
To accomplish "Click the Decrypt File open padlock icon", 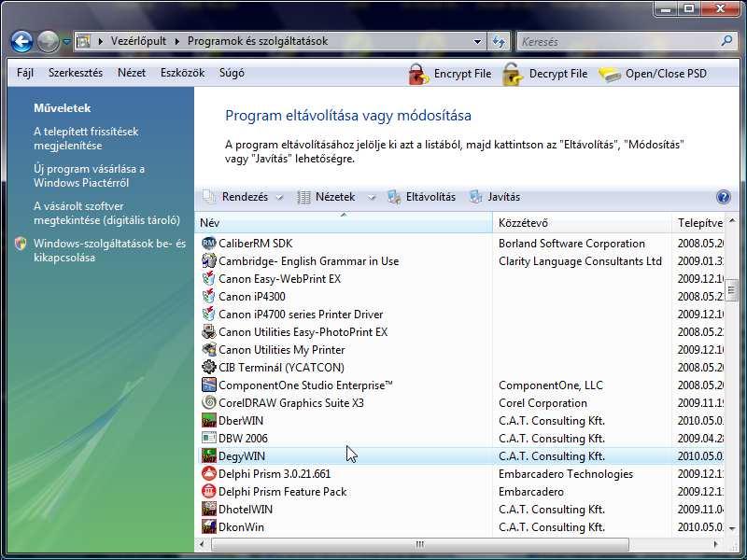I will 513,75.
